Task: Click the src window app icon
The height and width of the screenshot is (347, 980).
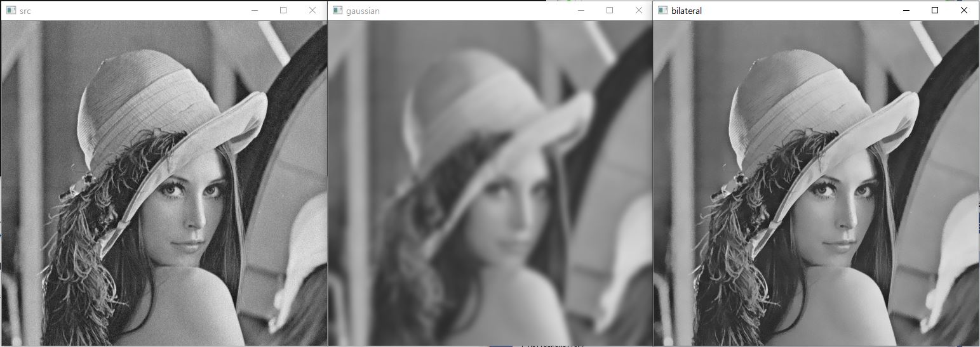Action: 11,11
